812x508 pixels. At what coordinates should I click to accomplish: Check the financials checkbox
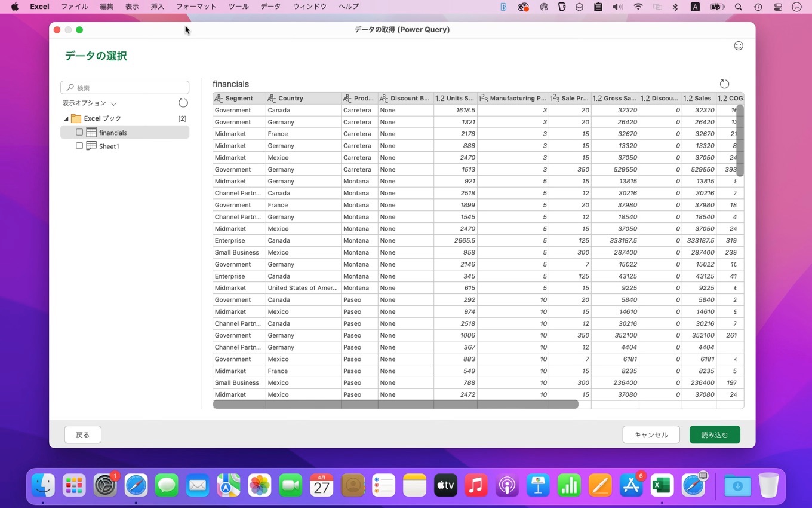(79, 132)
